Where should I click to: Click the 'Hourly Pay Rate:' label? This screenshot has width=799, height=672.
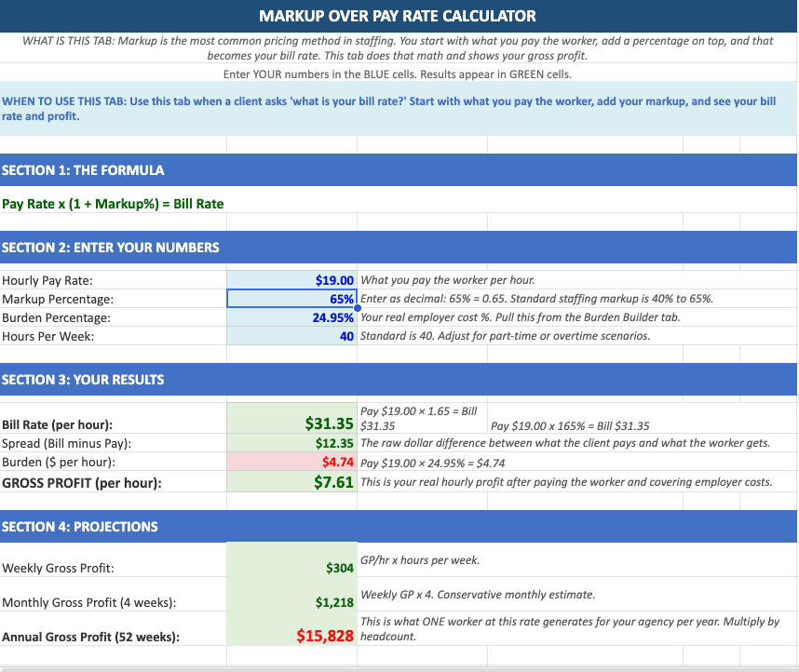click(x=47, y=281)
